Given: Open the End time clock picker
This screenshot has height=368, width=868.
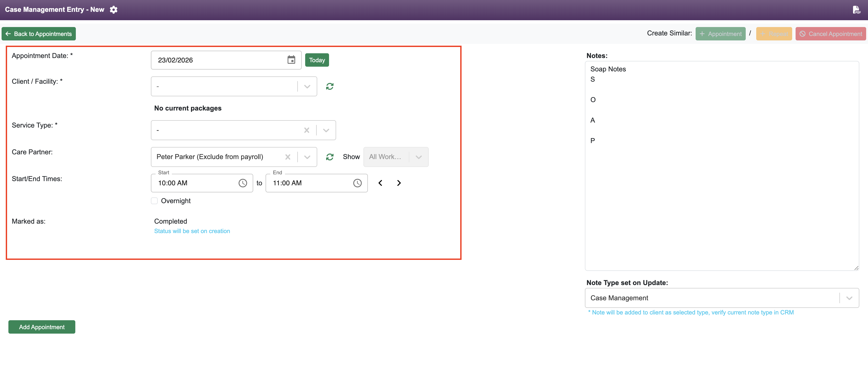Looking at the screenshot, I should [x=357, y=183].
